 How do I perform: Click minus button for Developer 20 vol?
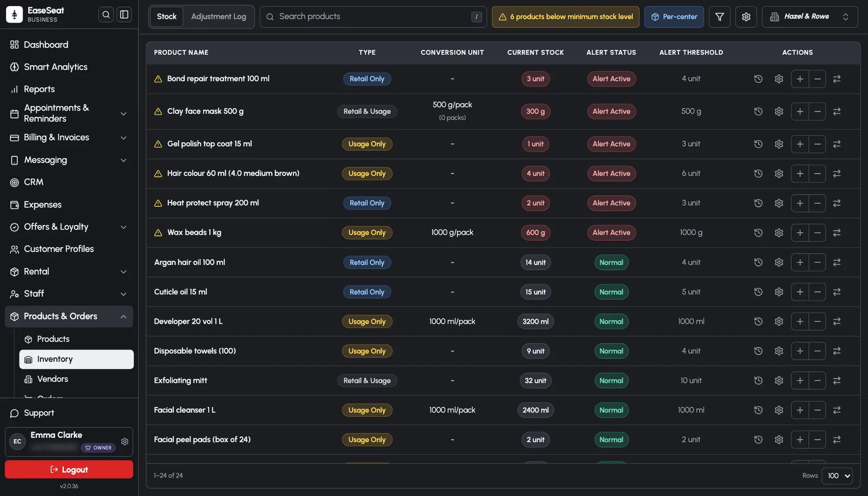tap(817, 321)
